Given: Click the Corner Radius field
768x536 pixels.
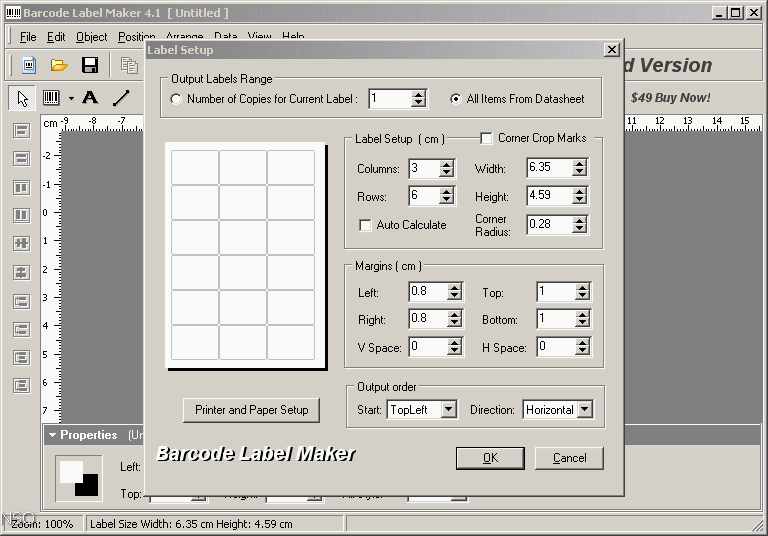Looking at the screenshot, I should 549,224.
